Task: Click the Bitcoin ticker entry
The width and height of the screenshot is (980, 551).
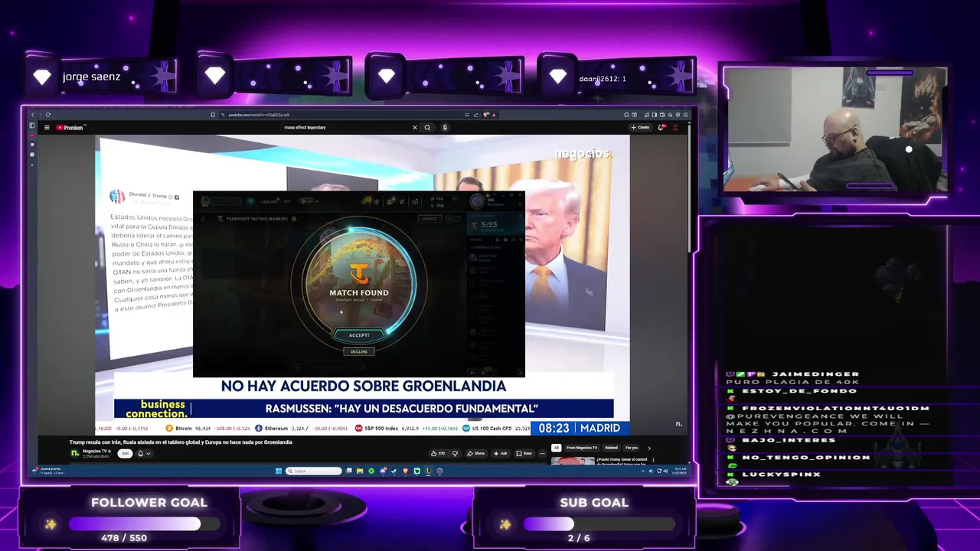Action: click(x=207, y=429)
